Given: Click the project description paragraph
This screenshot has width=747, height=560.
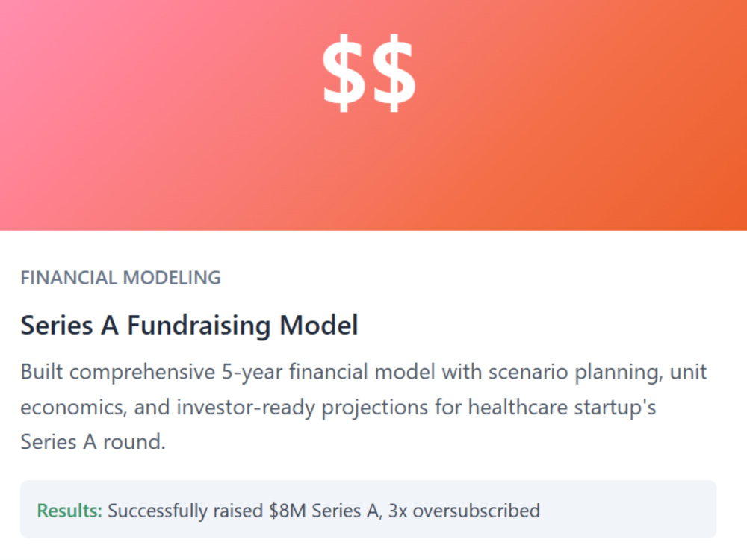Looking at the screenshot, I should pos(364,407).
